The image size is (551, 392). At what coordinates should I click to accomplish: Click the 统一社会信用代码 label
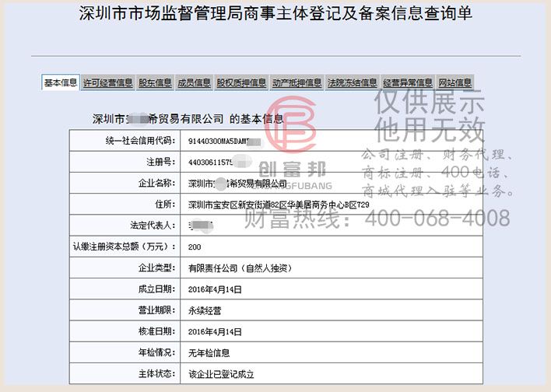pos(140,141)
